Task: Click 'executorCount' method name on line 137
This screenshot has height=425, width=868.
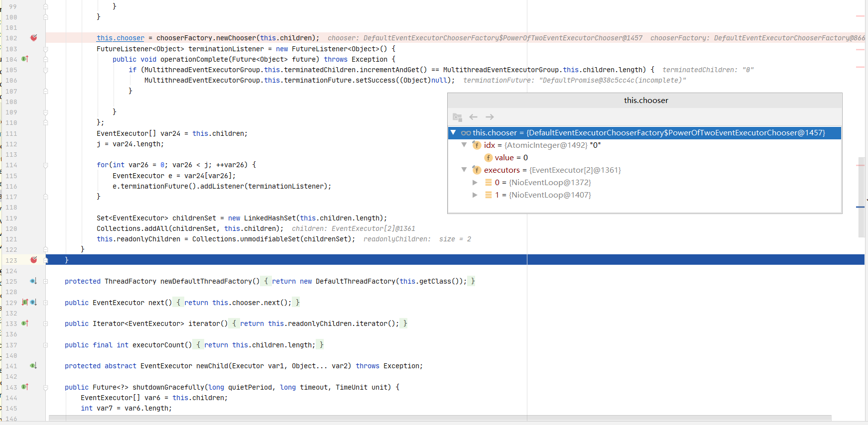Action: (158, 345)
